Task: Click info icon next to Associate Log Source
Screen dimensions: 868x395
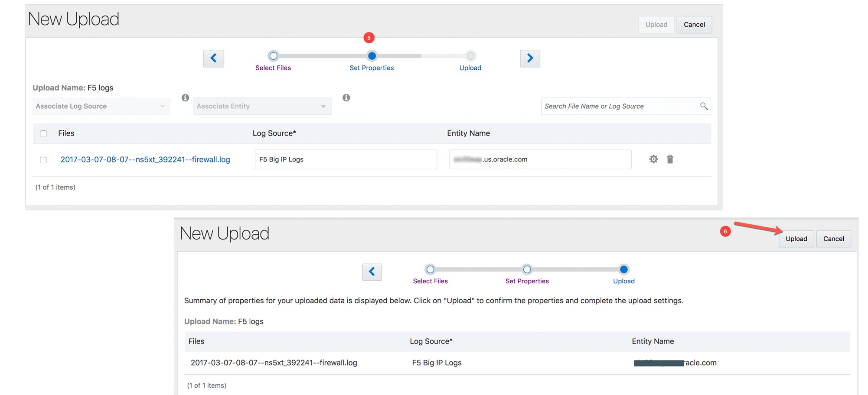Action: (x=185, y=98)
